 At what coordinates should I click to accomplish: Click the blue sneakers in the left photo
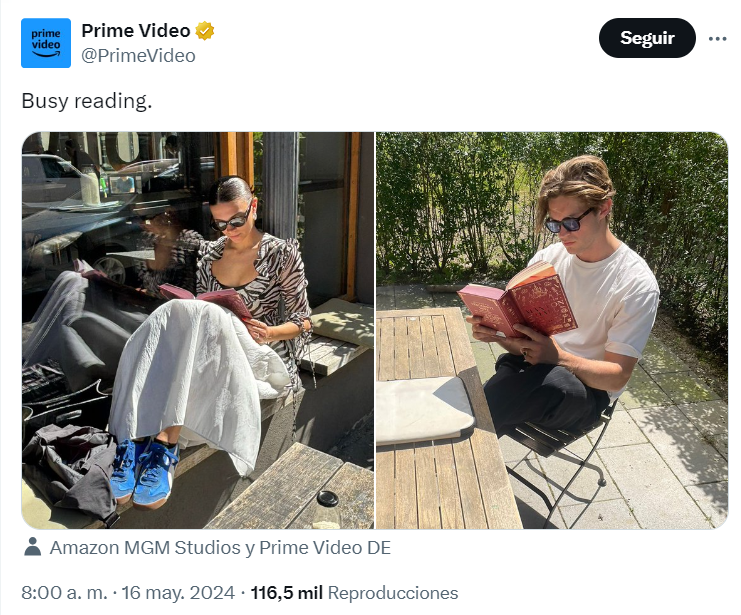143,473
